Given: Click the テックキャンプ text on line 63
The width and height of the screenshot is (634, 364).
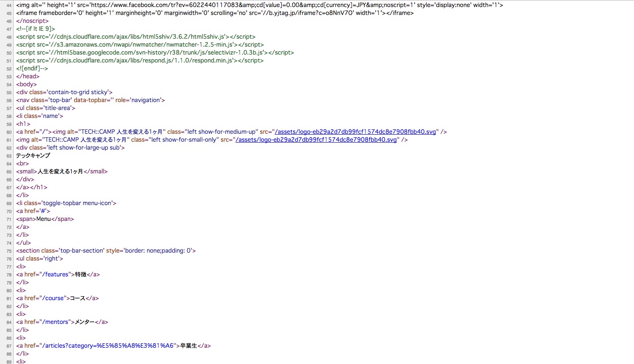Looking at the screenshot, I should pyautogui.click(x=33, y=155).
